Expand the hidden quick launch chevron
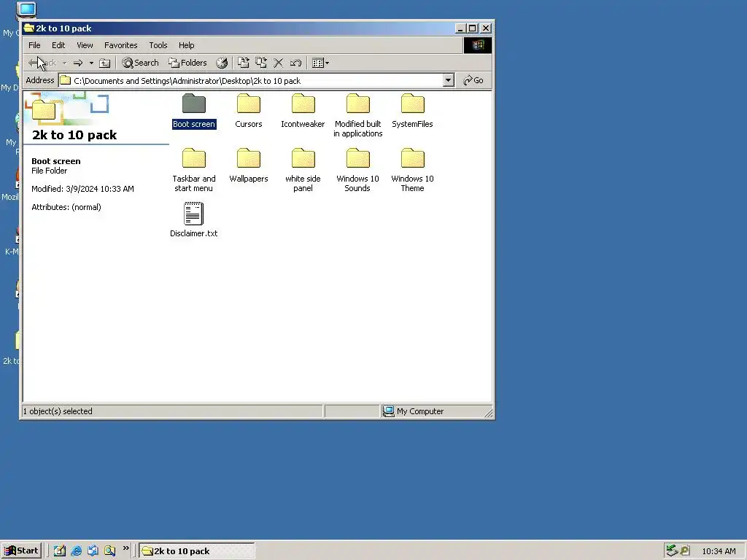 tap(125, 548)
